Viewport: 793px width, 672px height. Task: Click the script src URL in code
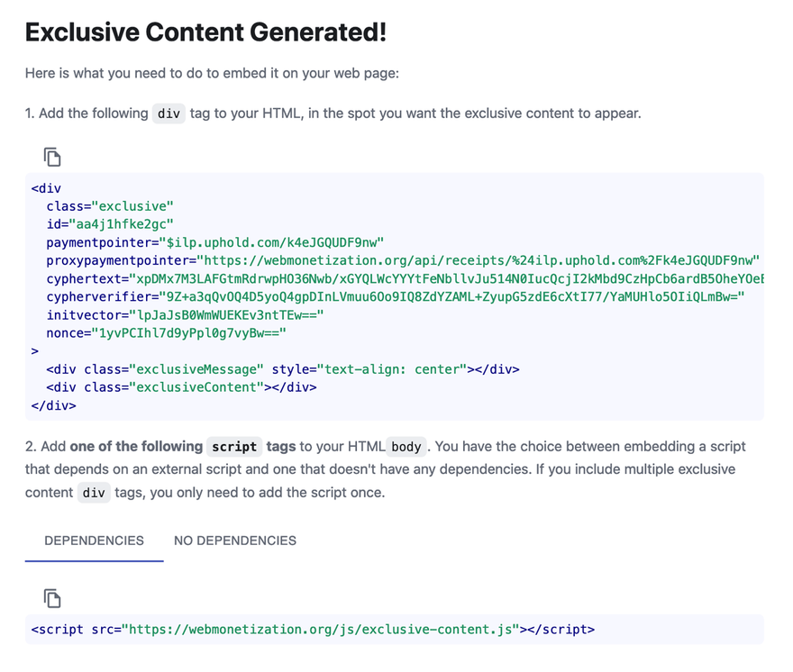coord(324,630)
